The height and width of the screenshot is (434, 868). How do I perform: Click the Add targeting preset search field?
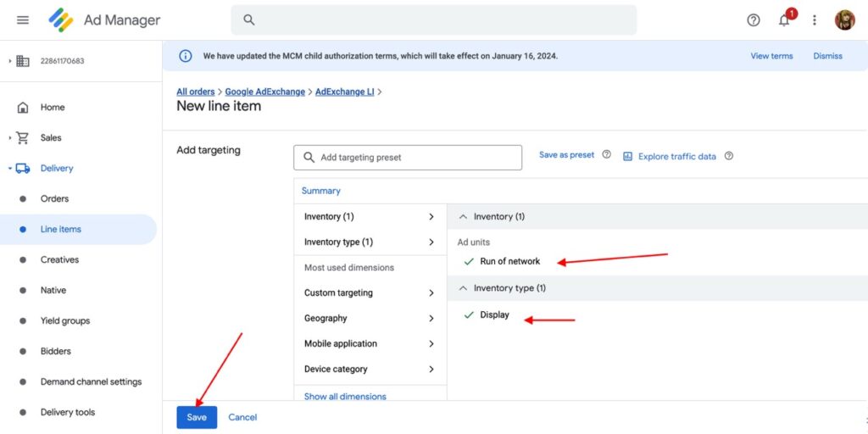(415, 158)
